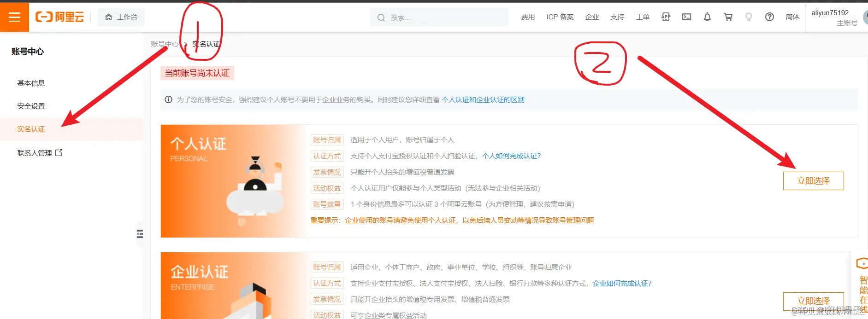Click 认证方式 tag in 个人认证 card
Viewport: 868px width, 319px height.
327,156
